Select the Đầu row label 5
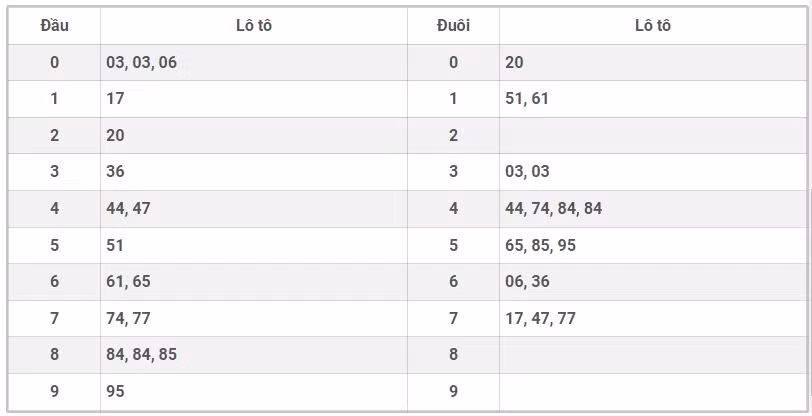This screenshot has height=416, width=812. pyautogui.click(x=54, y=245)
